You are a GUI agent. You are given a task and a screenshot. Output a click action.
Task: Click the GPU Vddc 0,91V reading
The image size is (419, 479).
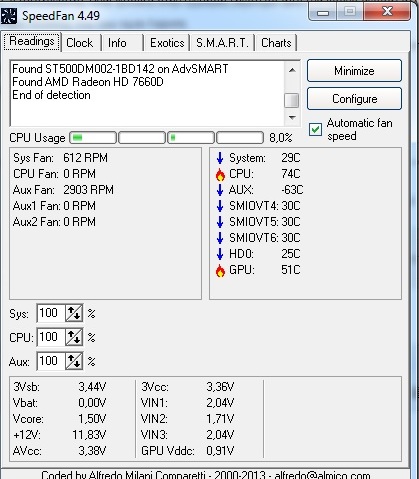pos(188,451)
